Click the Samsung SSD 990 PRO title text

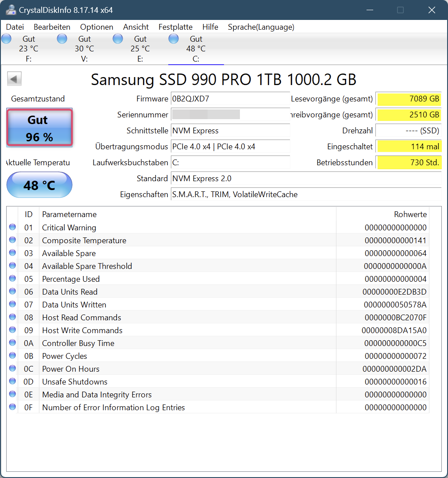224,80
